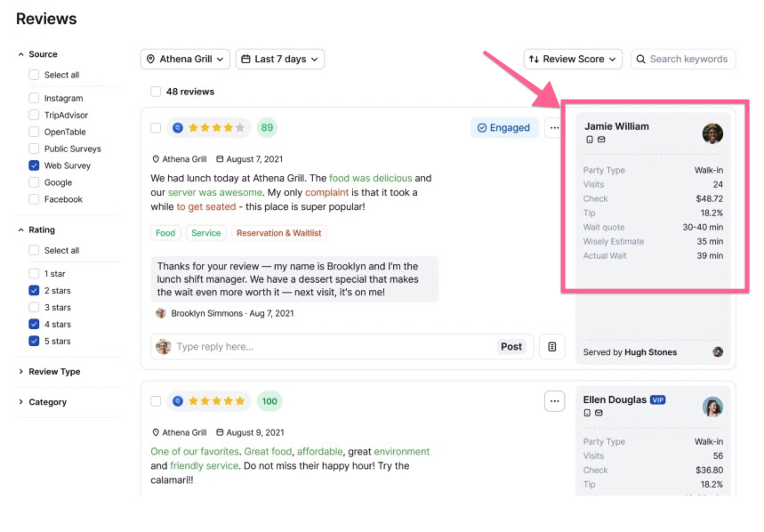Click the reply templates icon next to Post
764x532 pixels.
[x=552, y=346]
